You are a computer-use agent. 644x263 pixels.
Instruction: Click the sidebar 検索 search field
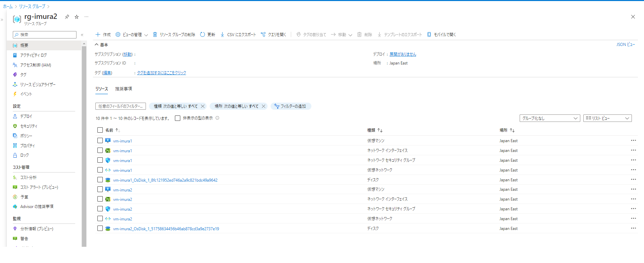(44, 35)
